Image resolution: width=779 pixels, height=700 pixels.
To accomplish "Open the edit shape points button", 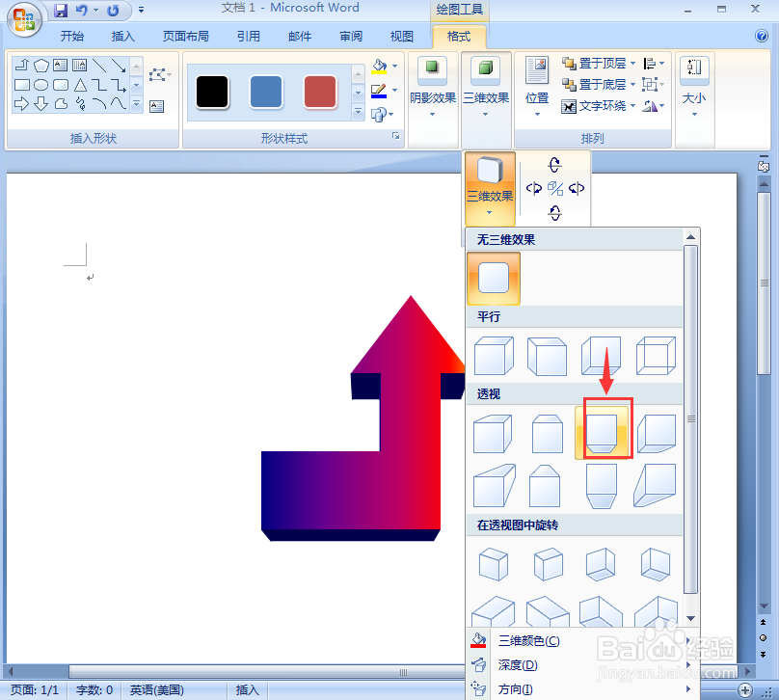I will pyautogui.click(x=159, y=75).
